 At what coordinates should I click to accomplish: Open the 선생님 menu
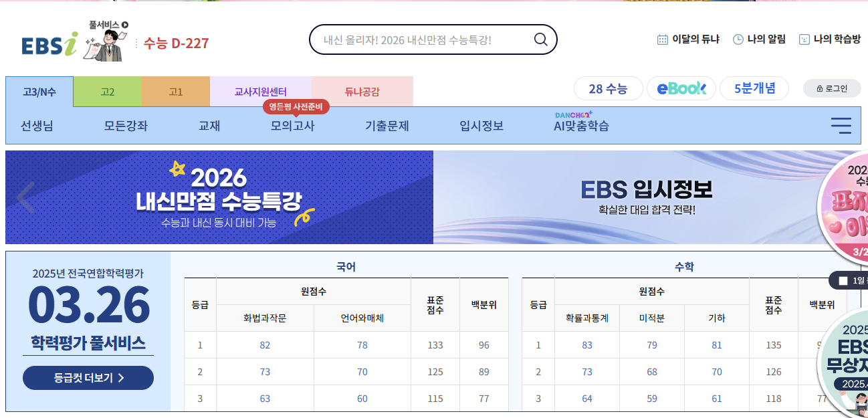[37, 126]
